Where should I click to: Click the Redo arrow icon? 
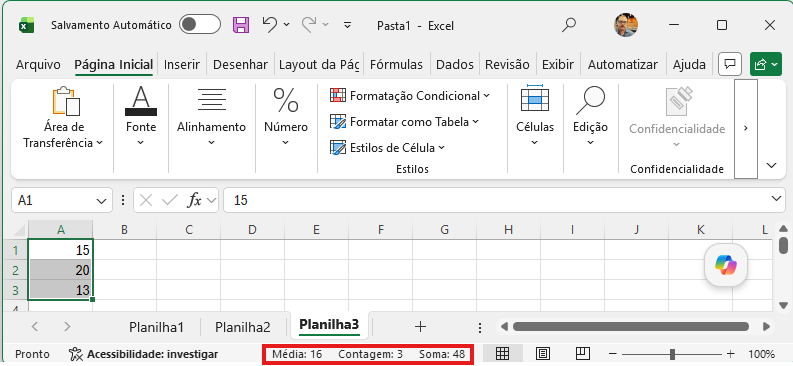pyautogui.click(x=309, y=24)
